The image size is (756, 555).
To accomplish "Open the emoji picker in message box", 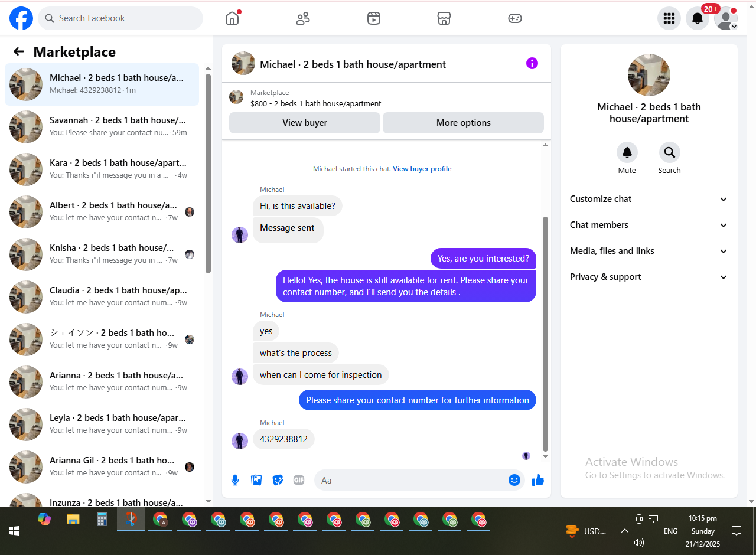I will click(514, 480).
